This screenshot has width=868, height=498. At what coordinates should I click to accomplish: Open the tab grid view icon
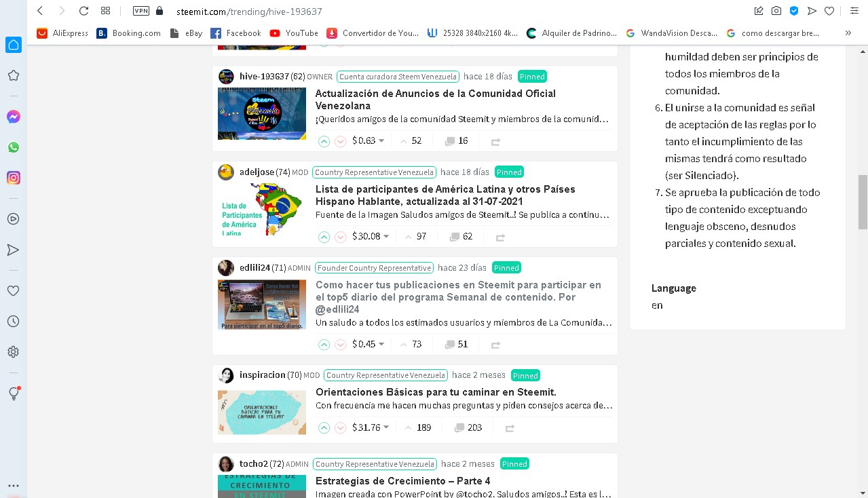(105, 11)
